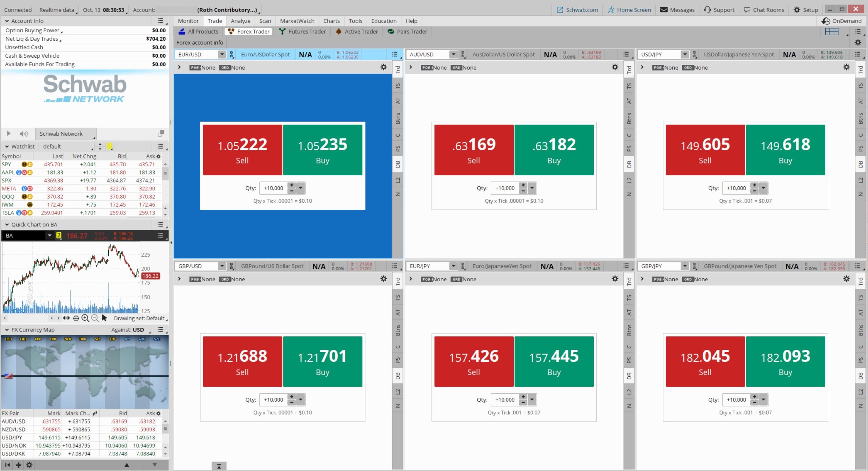Buy EUR/JPY at 157.445

(554, 361)
